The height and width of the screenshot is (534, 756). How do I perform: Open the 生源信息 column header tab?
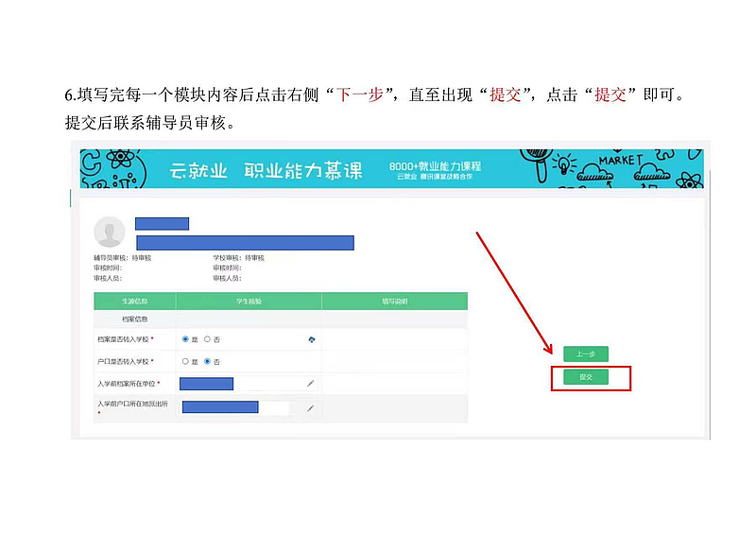[134, 301]
